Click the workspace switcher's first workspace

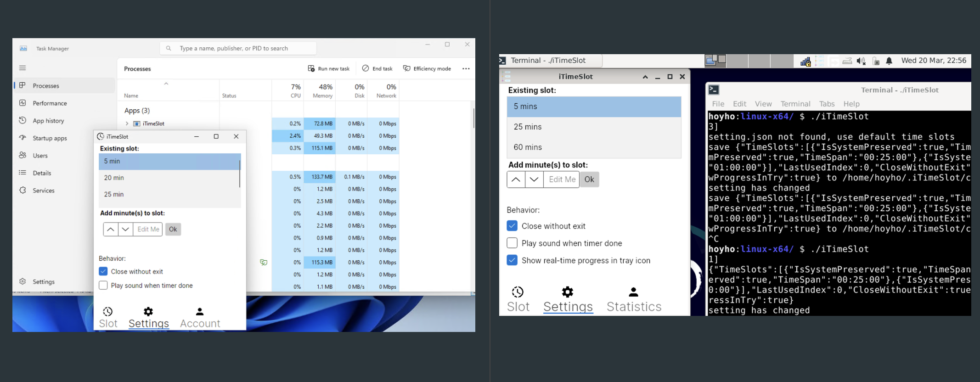pos(715,61)
